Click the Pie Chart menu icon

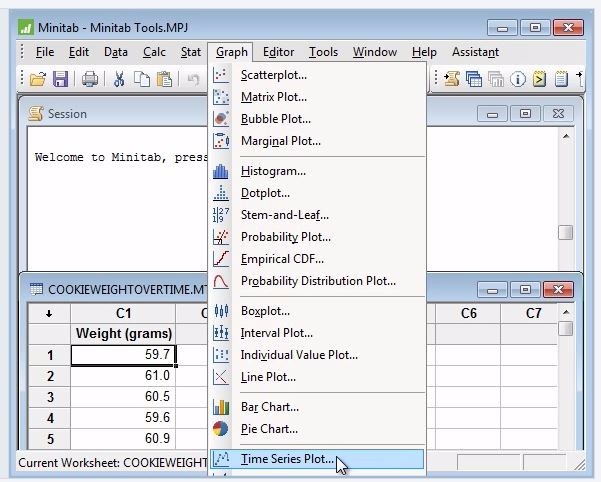click(x=220, y=429)
